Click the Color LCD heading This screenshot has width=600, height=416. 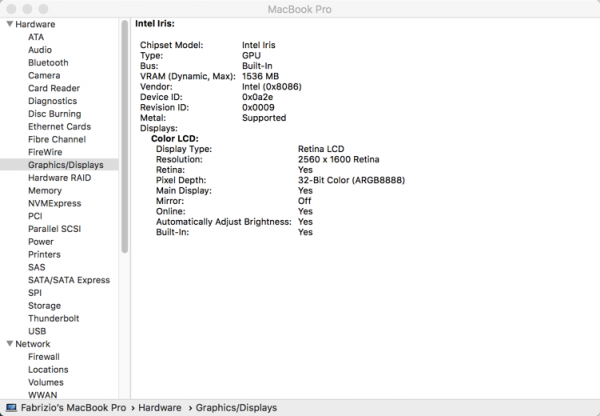tap(175, 139)
